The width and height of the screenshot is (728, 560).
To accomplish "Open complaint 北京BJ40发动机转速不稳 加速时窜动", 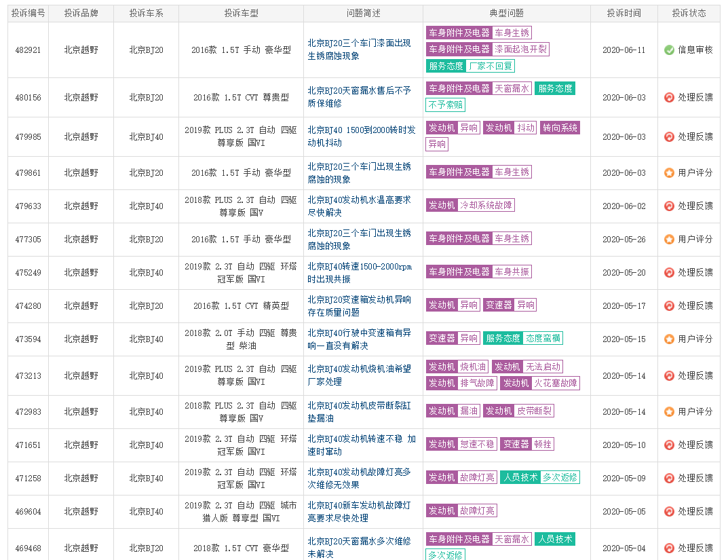I will 361,445.
